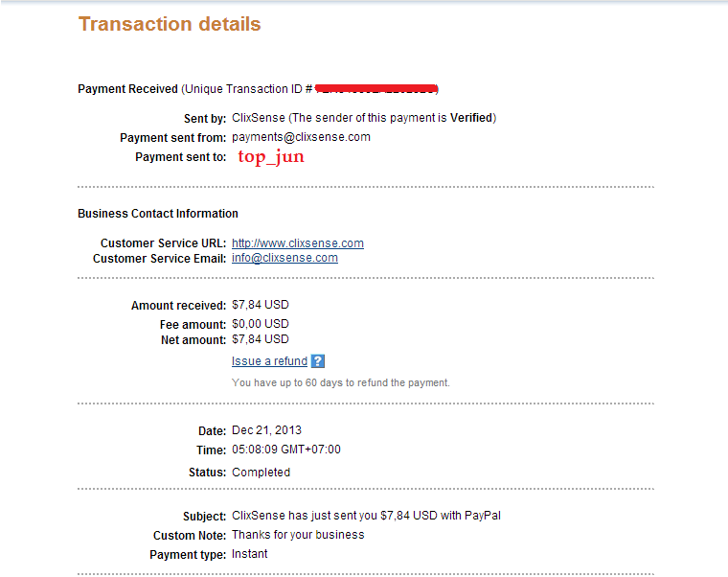Click the Instant payment type value
This screenshot has height=577, width=728.
tap(249, 554)
